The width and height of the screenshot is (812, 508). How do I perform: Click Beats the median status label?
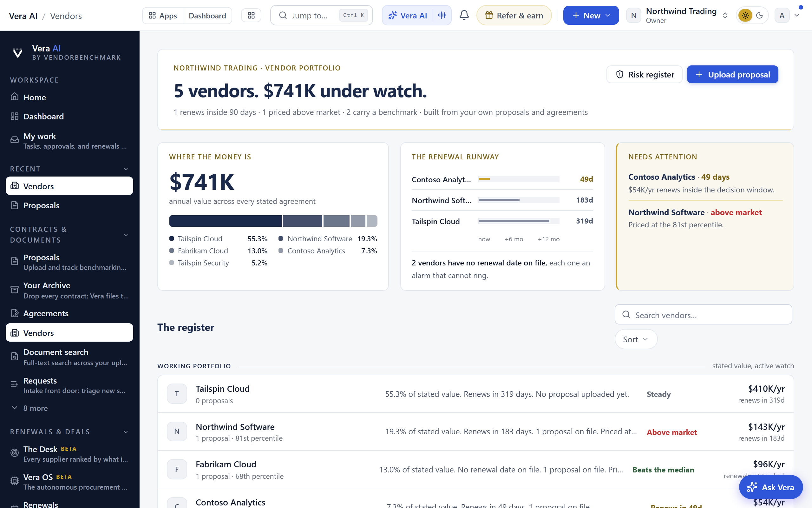pos(663,470)
